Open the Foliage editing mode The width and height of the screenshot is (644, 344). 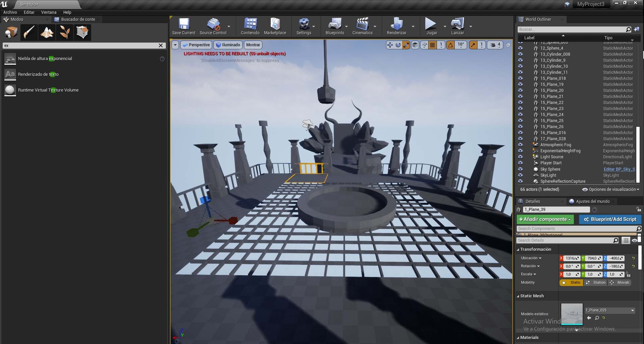click(x=65, y=32)
